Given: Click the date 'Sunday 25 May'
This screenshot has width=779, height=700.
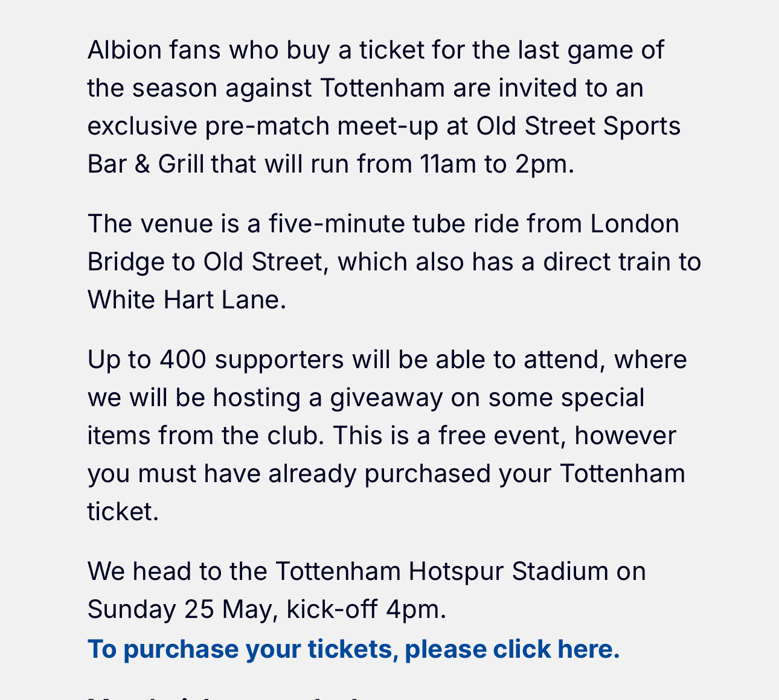Looking at the screenshot, I should click(182, 609).
